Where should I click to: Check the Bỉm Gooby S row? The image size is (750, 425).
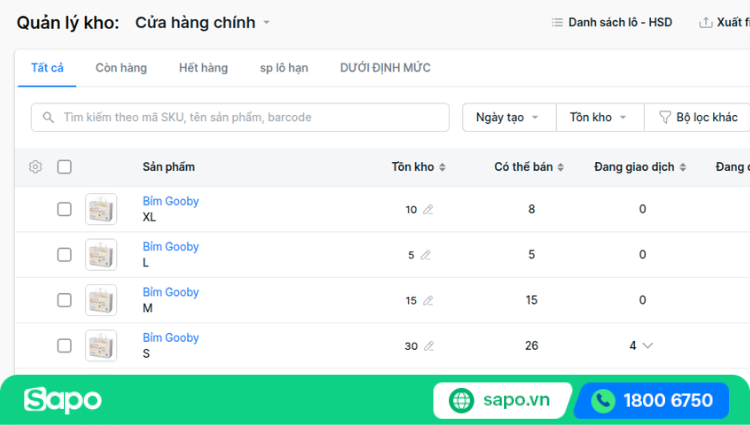point(64,345)
